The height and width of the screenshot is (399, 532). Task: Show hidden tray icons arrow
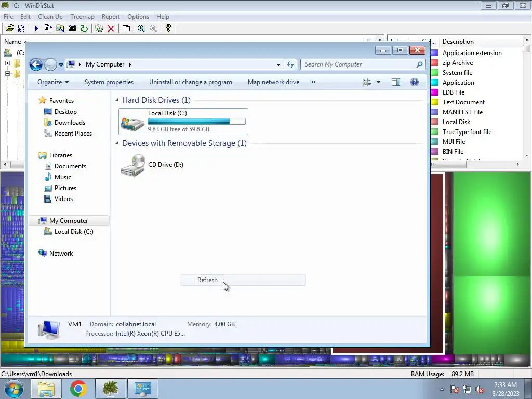[442, 390]
